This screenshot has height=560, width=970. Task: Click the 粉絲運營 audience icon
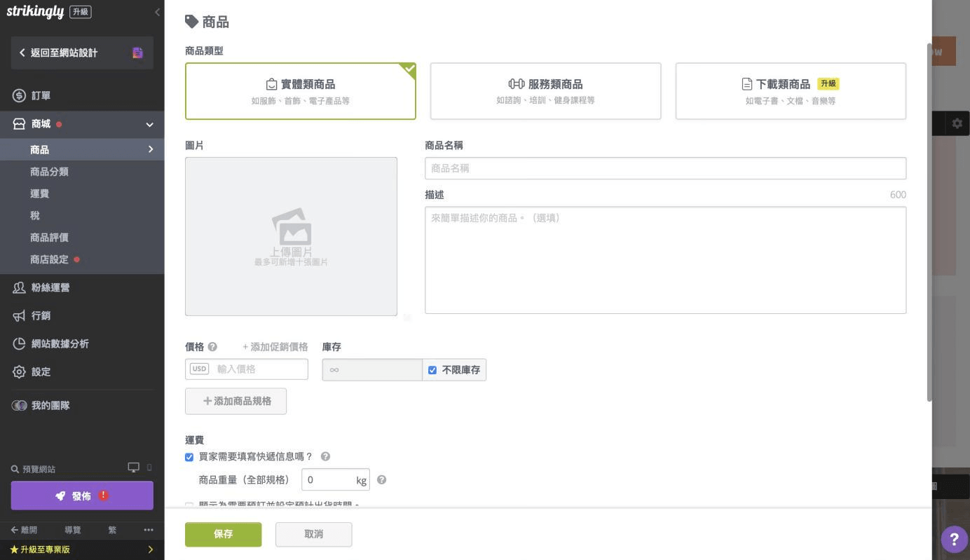[x=20, y=287]
